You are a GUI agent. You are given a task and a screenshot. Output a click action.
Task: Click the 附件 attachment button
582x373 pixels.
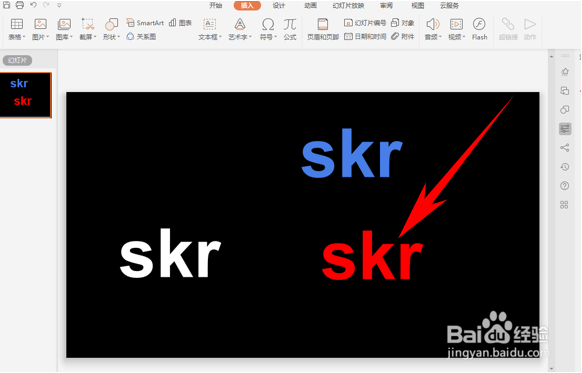pyautogui.click(x=403, y=36)
